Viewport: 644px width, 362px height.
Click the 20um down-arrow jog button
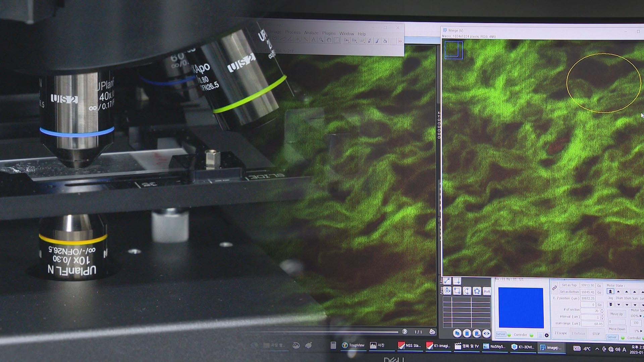(619, 305)
